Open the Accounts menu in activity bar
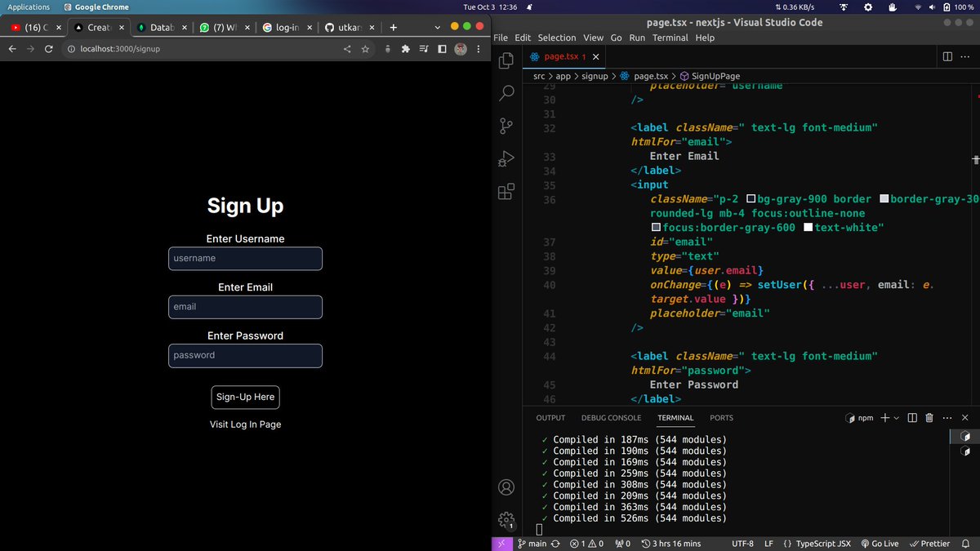This screenshot has width=980, height=551. [x=506, y=488]
